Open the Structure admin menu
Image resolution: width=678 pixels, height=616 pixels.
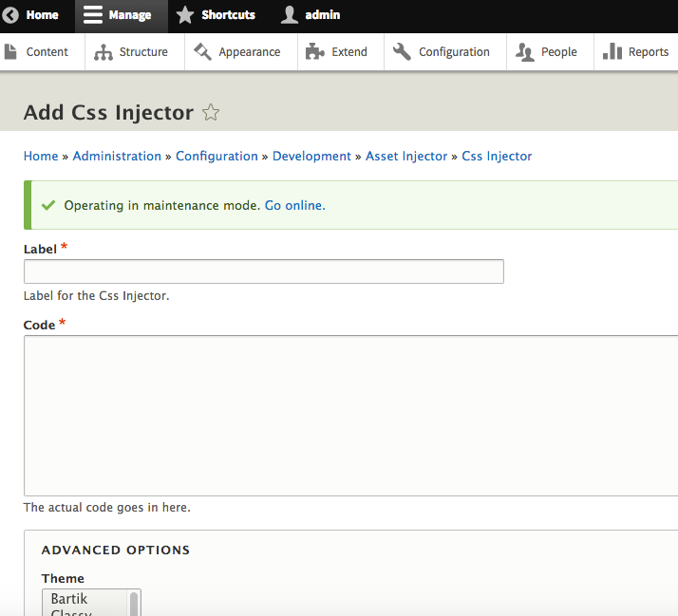coord(135,52)
